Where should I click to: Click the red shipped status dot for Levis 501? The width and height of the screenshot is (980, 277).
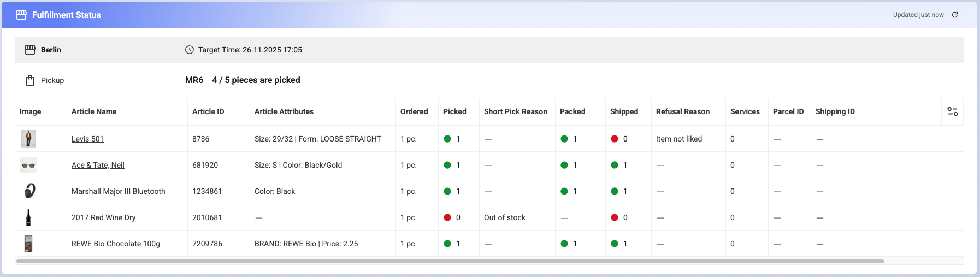[615, 139]
